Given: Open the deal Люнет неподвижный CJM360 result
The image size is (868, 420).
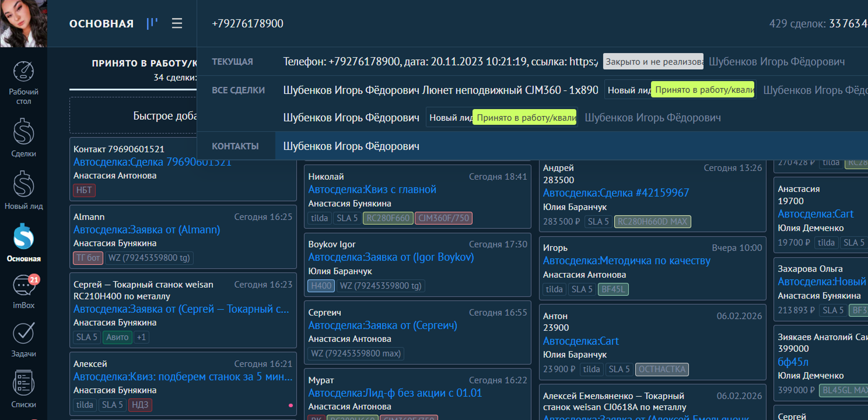Looking at the screenshot, I should point(440,90).
